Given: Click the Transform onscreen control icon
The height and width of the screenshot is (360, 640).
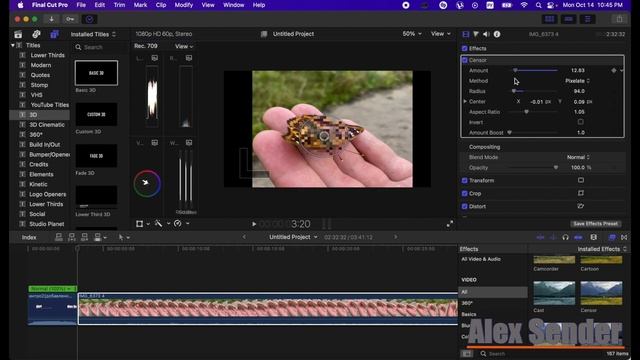Looking at the screenshot, I should click(x=581, y=180).
